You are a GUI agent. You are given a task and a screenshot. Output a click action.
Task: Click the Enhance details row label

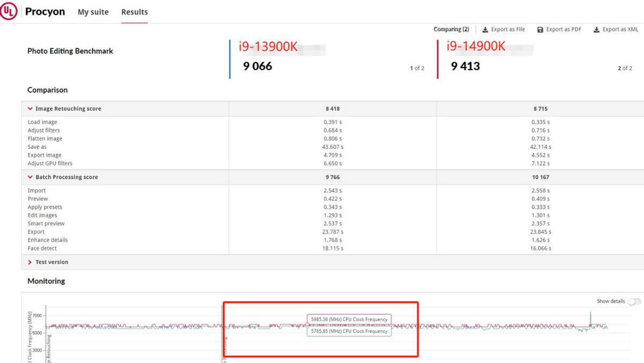coord(48,240)
